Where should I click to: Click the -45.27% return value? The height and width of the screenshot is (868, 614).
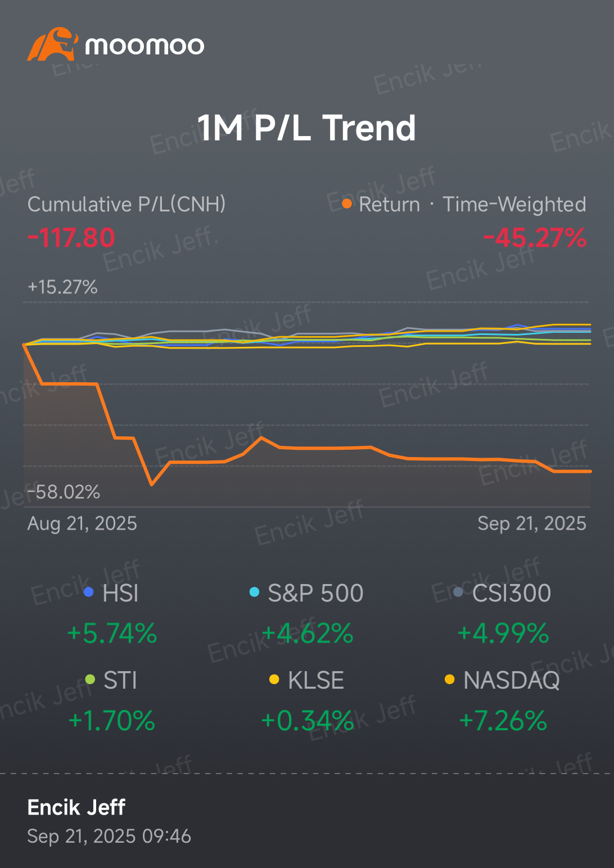[x=534, y=238]
